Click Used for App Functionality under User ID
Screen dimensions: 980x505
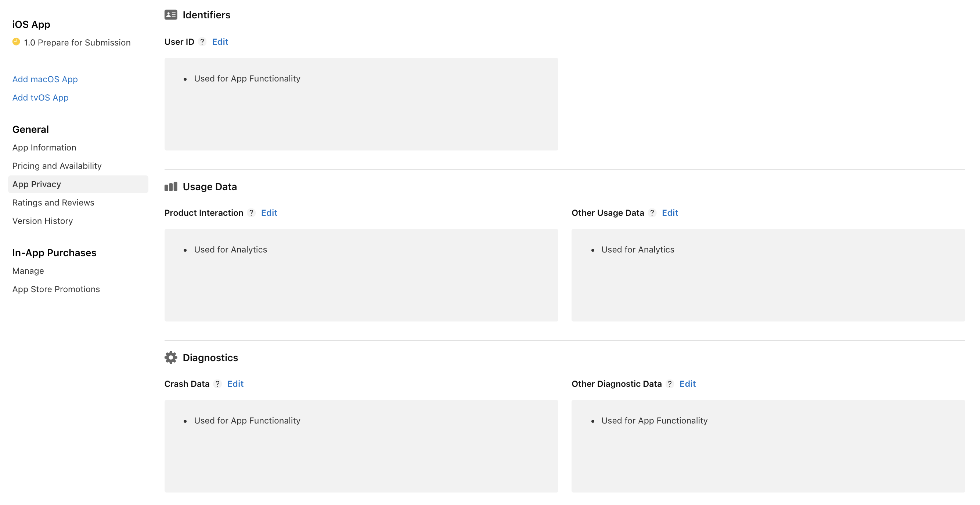tap(247, 79)
